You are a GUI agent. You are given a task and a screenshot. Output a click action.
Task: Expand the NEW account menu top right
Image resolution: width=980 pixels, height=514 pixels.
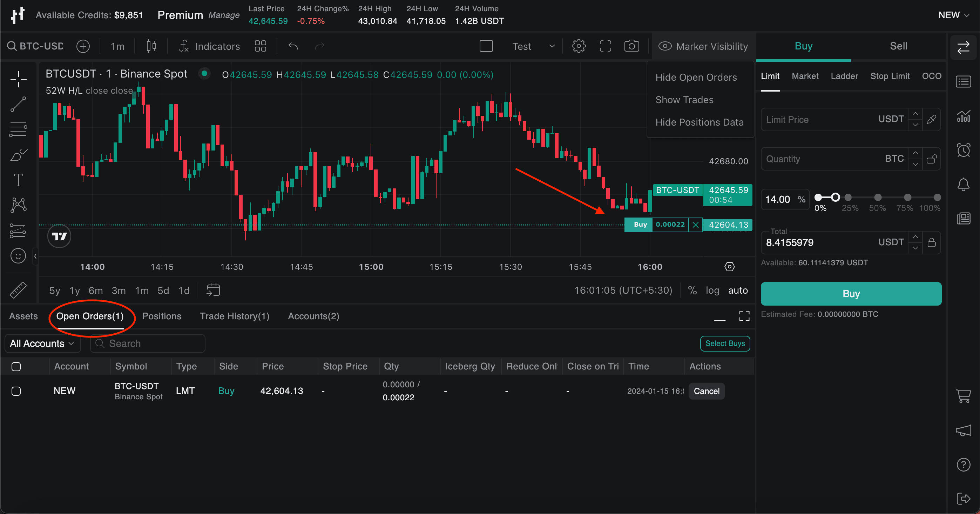(x=953, y=15)
